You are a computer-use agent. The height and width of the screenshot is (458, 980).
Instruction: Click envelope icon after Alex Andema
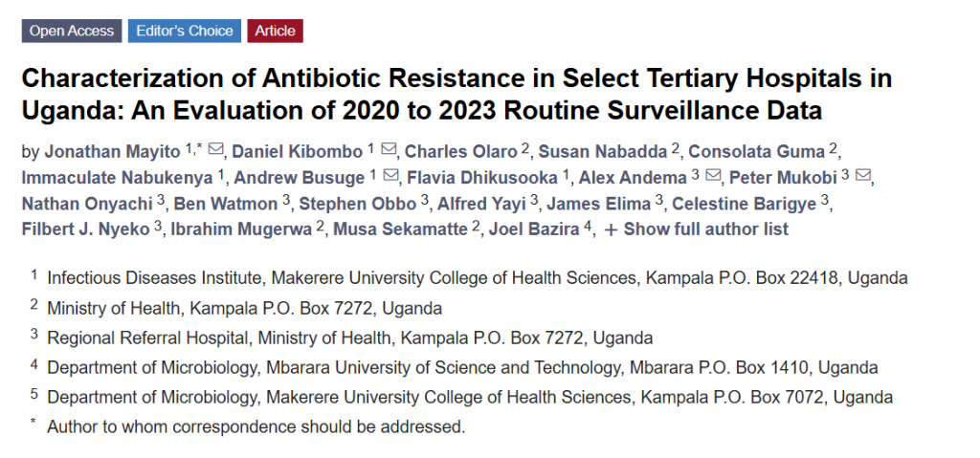(x=714, y=176)
